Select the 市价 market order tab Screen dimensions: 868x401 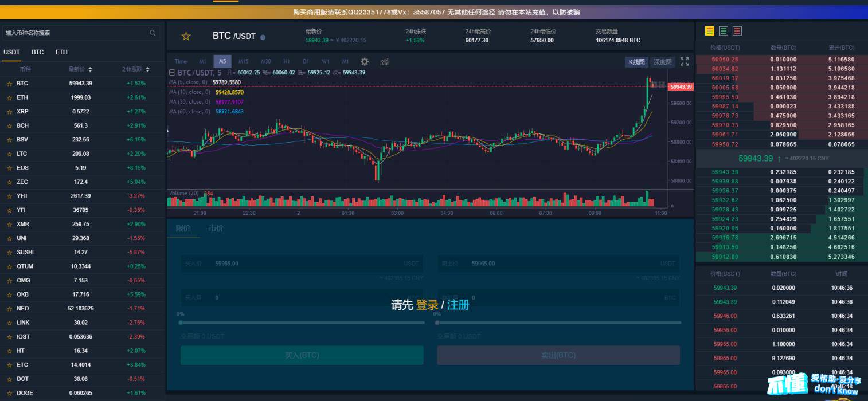pyautogui.click(x=216, y=228)
